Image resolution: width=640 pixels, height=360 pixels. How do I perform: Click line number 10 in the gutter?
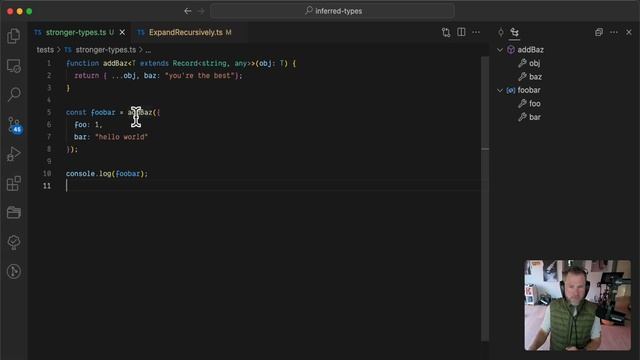(47, 173)
